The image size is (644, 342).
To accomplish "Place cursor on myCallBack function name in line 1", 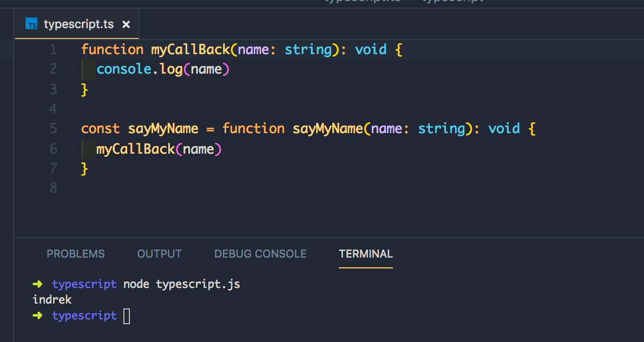I will (x=190, y=50).
